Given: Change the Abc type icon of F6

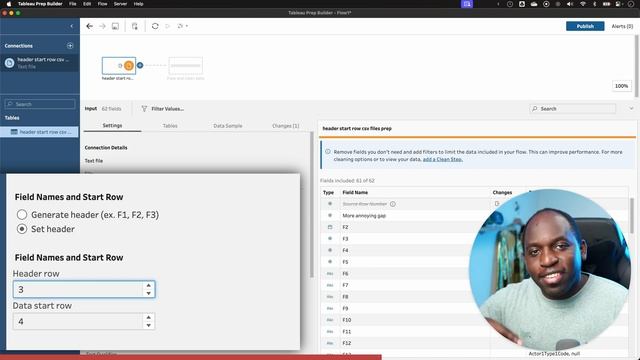Looking at the screenshot, I should pos(330,273).
